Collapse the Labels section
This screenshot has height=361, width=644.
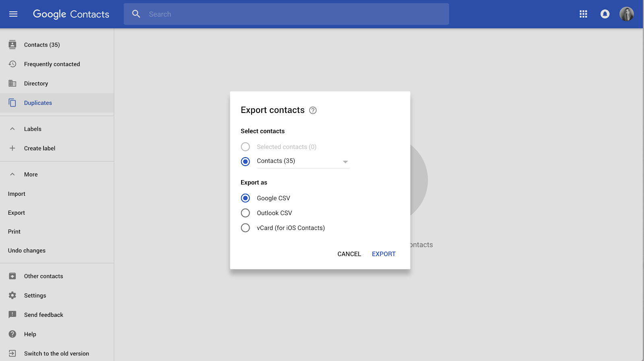12,129
